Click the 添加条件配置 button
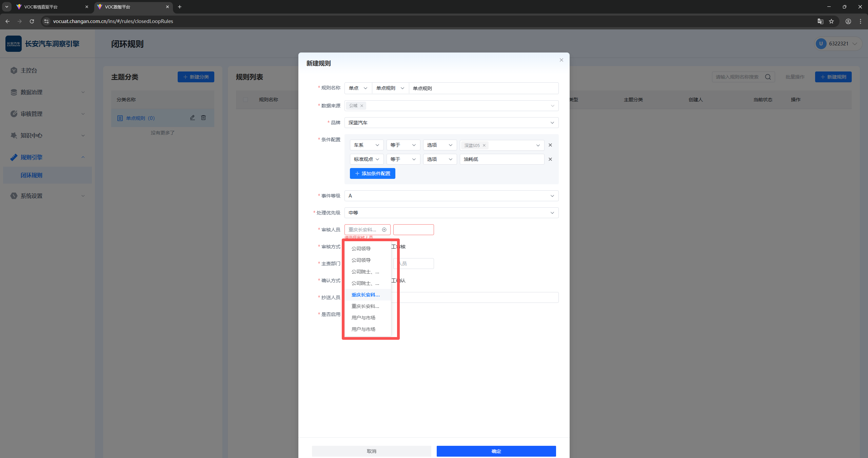Image resolution: width=868 pixels, height=458 pixels. [372, 173]
